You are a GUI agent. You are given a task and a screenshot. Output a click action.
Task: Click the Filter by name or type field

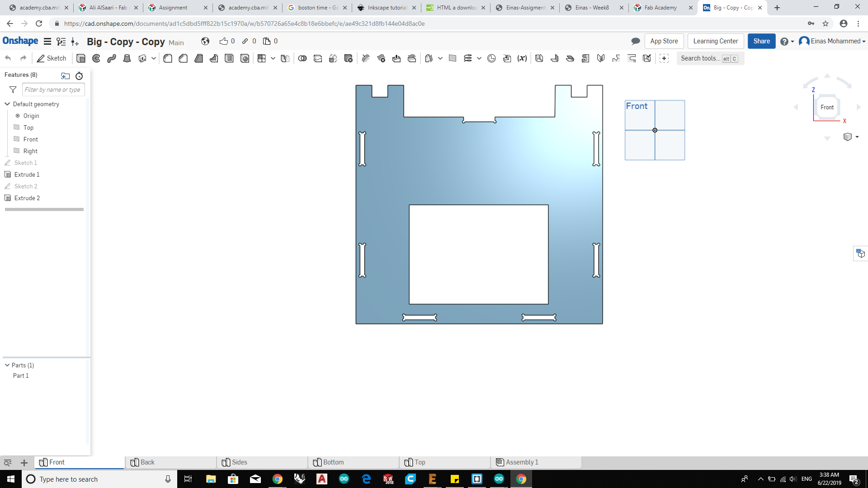(53, 89)
